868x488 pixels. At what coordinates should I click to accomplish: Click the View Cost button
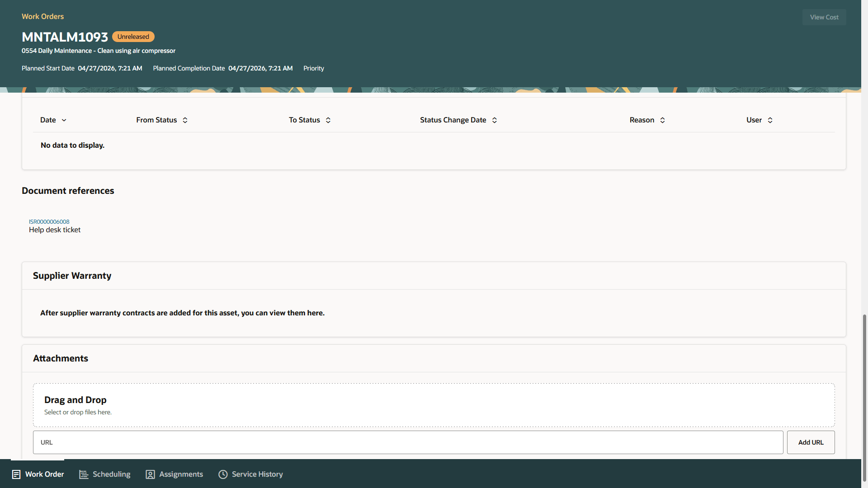coord(824,17)
